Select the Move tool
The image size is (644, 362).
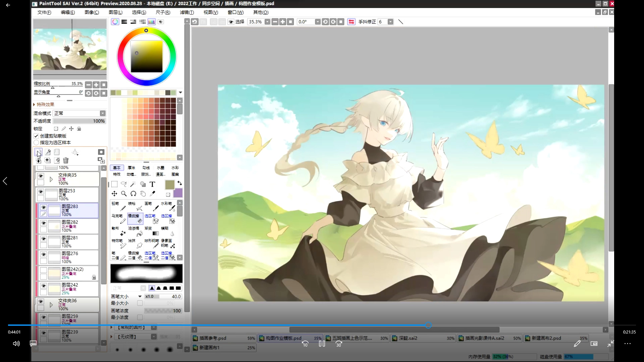[114, 193]
